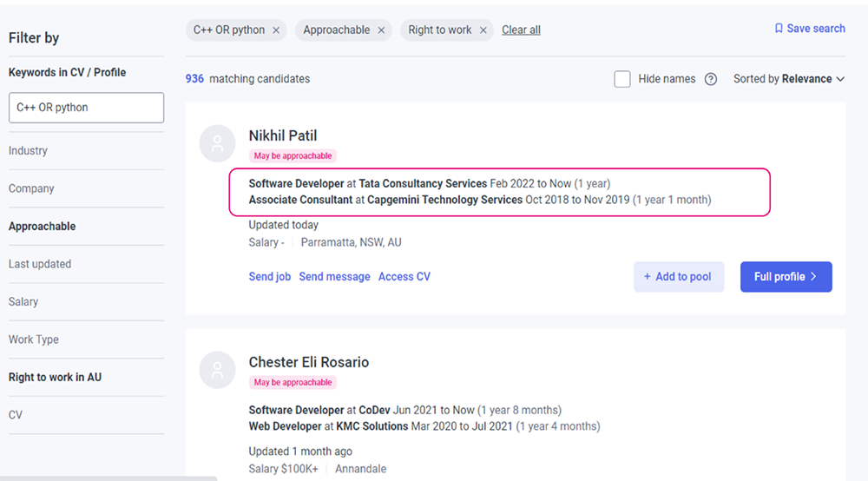Expand the Work Type filter
Image resolution: width=868 pixels, height=481 pixels.
34,339
